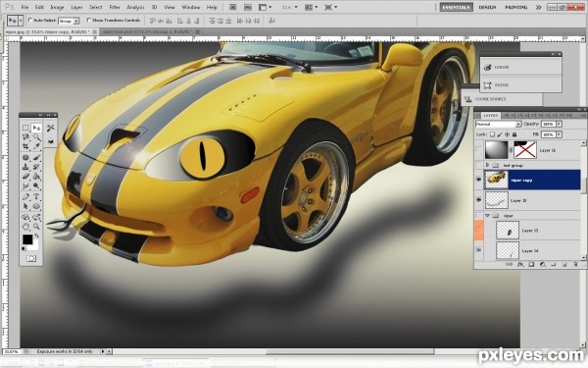Enable the Auto-Select checkbox
This screenshot has width=588, height=368.
pos(30,20)
